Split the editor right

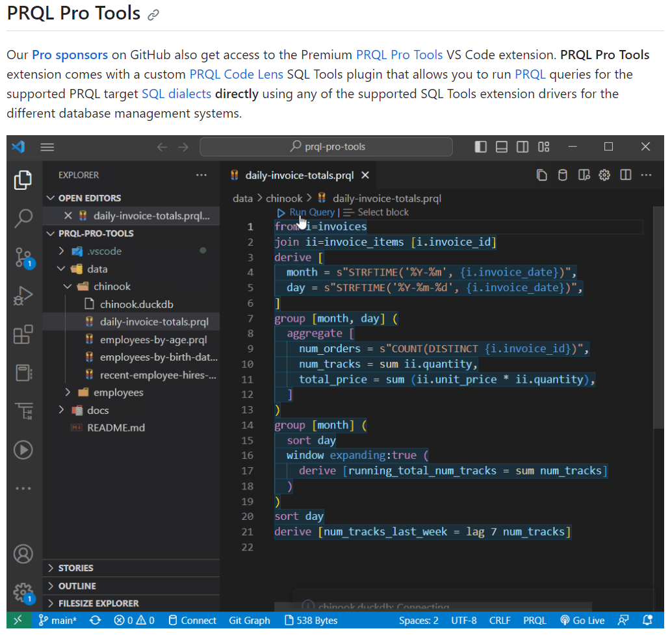626,175
